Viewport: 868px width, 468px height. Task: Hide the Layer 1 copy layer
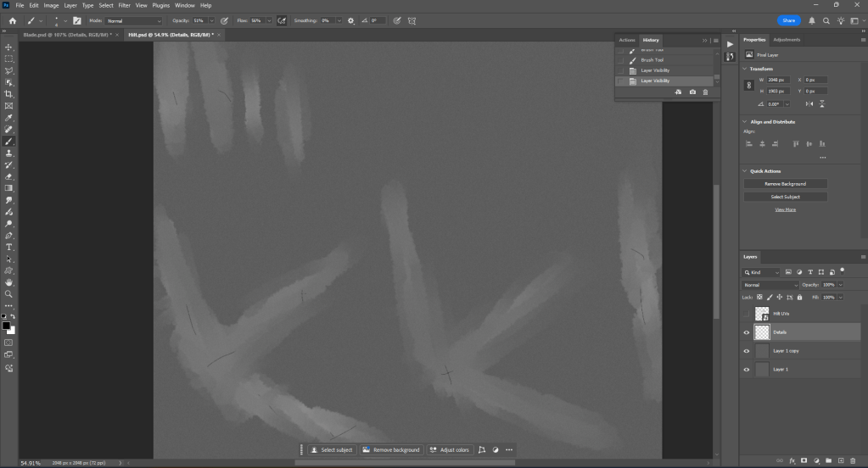pyautogui.click(x=747, y=351)
